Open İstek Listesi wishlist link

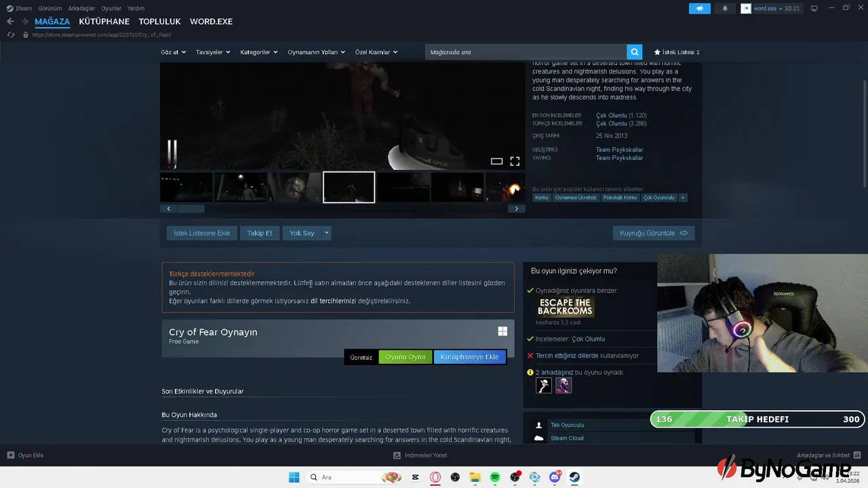coord(677,52)
